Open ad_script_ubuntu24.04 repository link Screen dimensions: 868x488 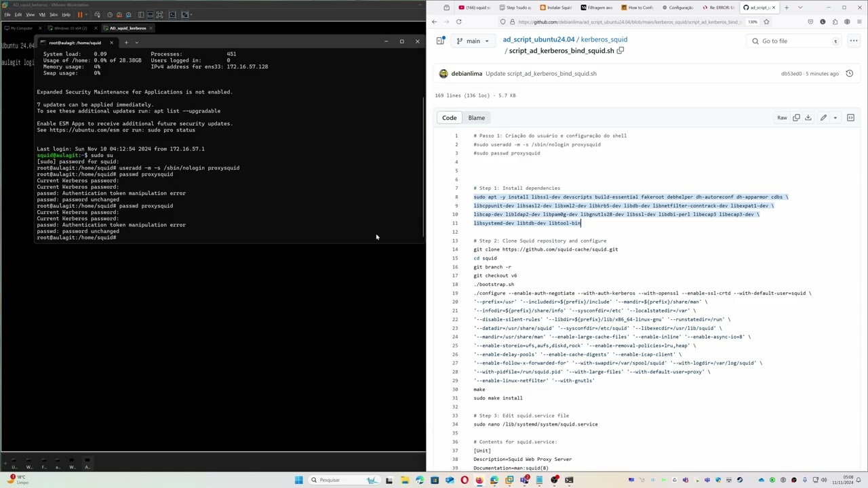538,40
